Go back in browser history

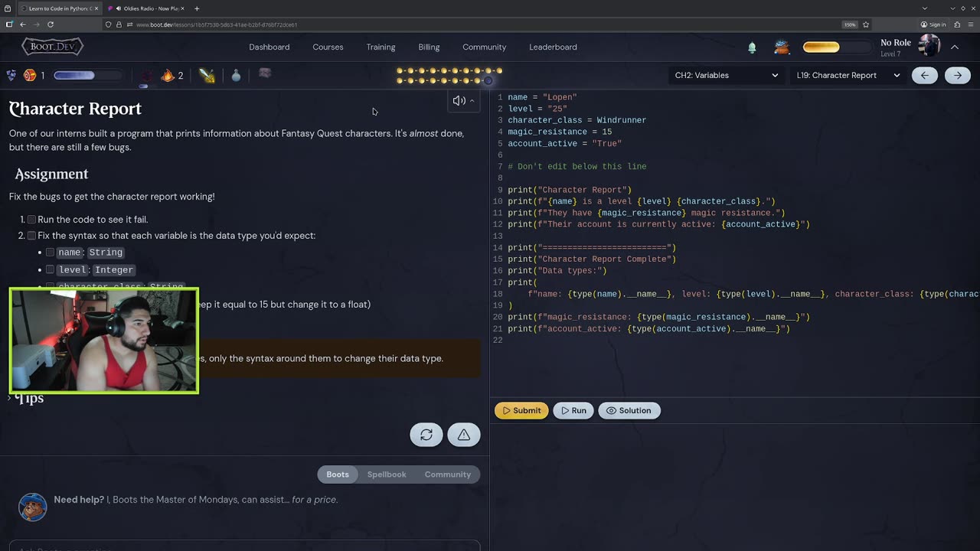tap(23, 24)
